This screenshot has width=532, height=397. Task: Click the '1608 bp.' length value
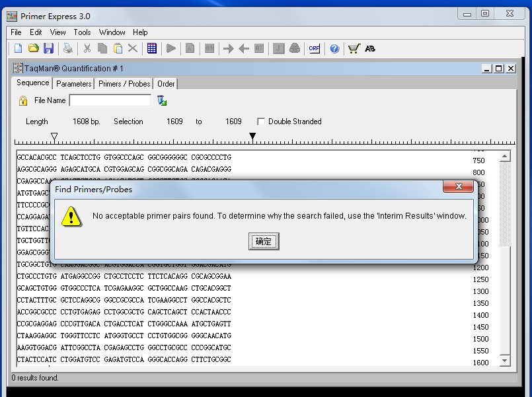[86, 122]
